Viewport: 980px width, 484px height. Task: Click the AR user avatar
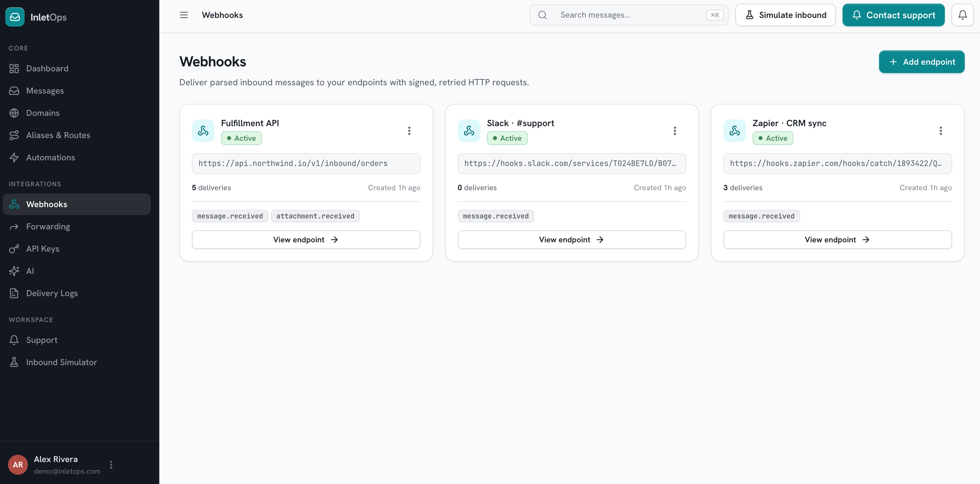coord(18,464)
